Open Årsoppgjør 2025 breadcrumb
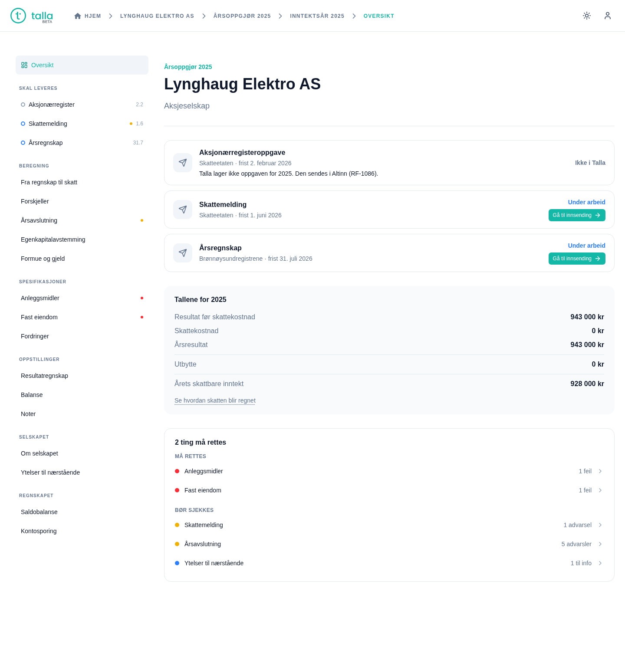Screen dimensions: 625x672 pos(242,16)
